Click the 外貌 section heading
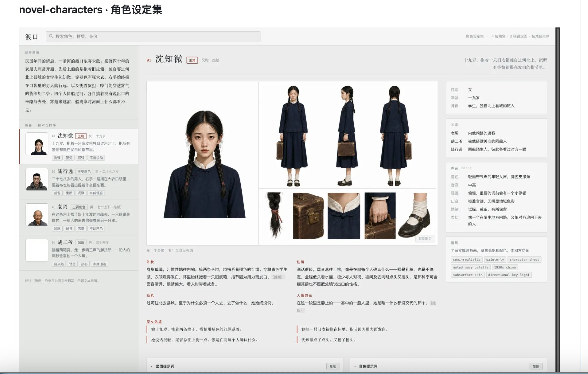The width and height of the screenshot is (588, 374). [x=150, y=262]
